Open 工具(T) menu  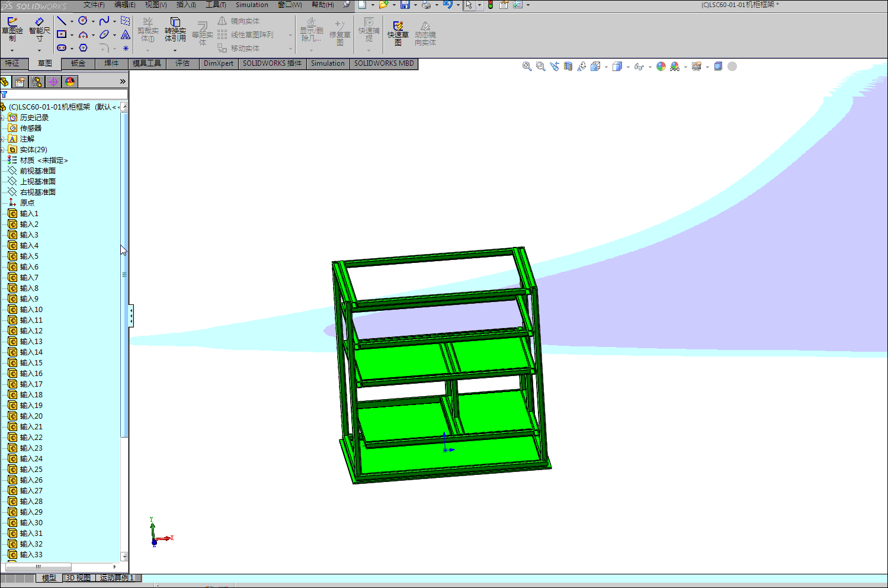(x=216, y=5)
